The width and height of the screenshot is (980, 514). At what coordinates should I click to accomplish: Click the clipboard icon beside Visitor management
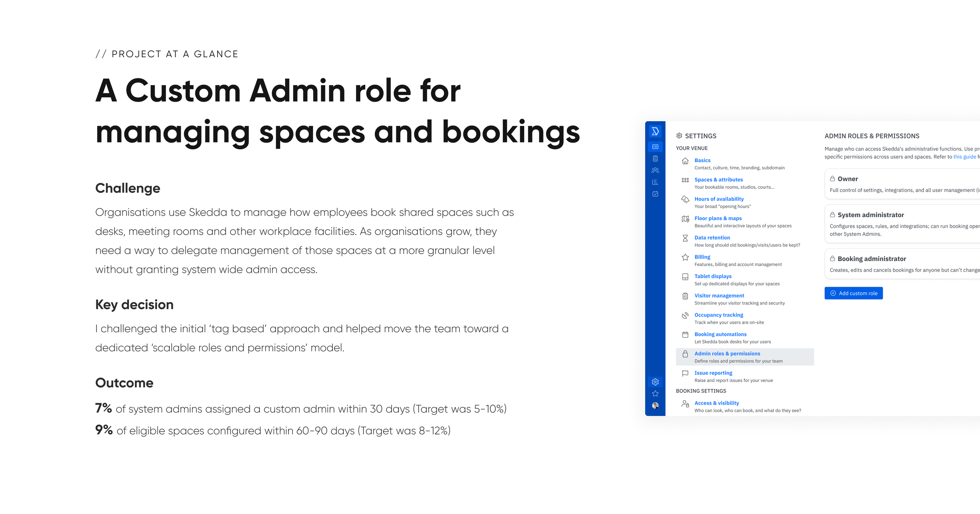pyautogui.click(x=685, y=296)
